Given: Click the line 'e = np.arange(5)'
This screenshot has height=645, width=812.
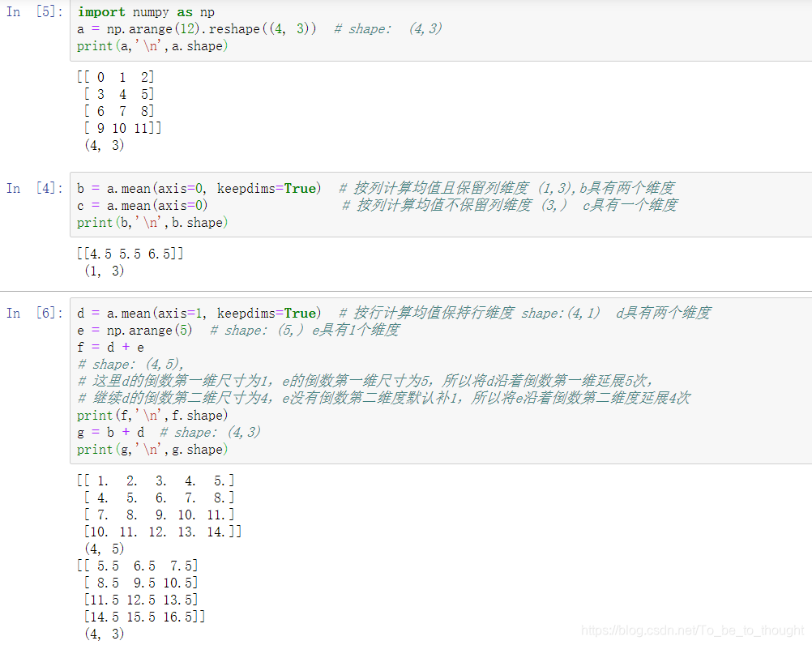Looking at the screenshot, I should 135,331.
